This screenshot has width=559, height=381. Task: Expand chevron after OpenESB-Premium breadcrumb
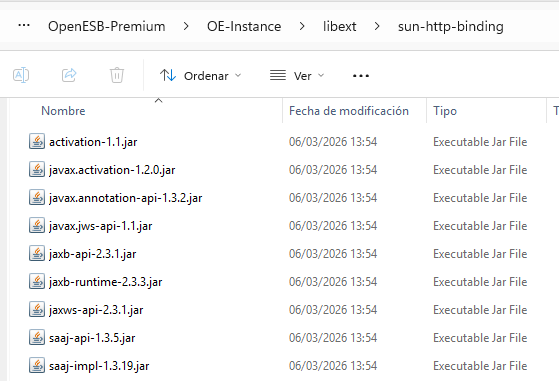pos(186,26)
